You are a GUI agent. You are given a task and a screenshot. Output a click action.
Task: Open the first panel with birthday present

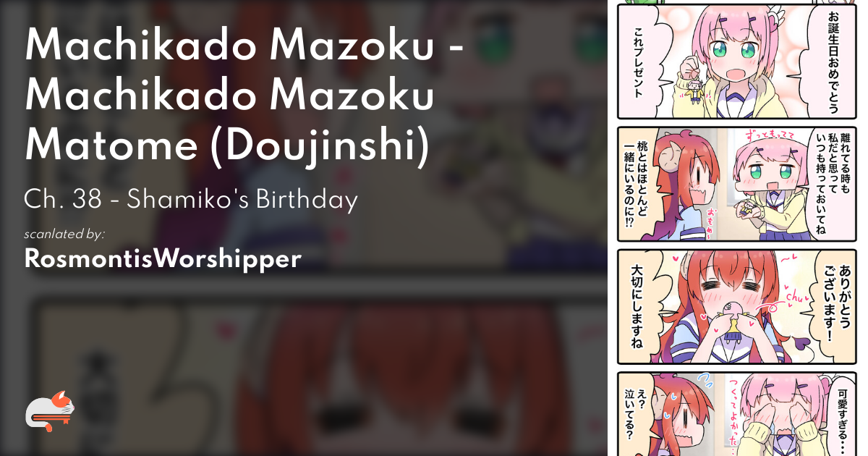coord(736,62)
